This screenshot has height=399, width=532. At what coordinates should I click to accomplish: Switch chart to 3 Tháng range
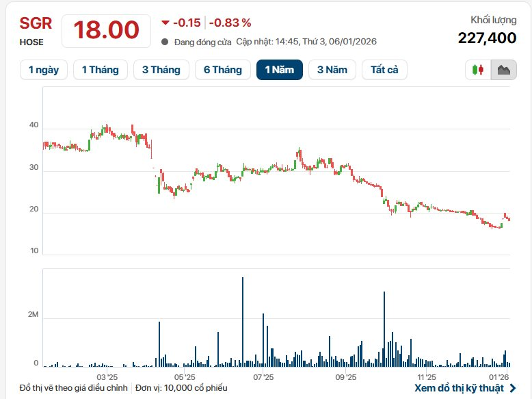[161, 70]
